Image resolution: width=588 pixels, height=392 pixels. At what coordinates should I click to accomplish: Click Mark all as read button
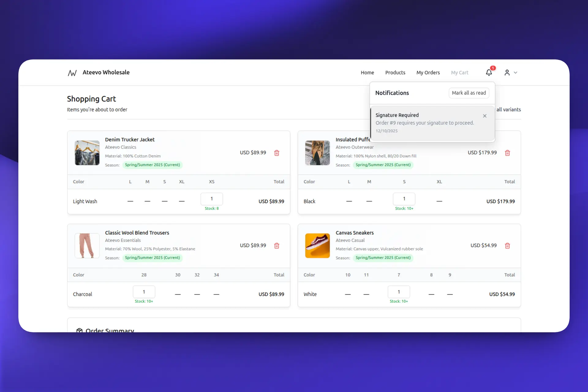[469, 93]
